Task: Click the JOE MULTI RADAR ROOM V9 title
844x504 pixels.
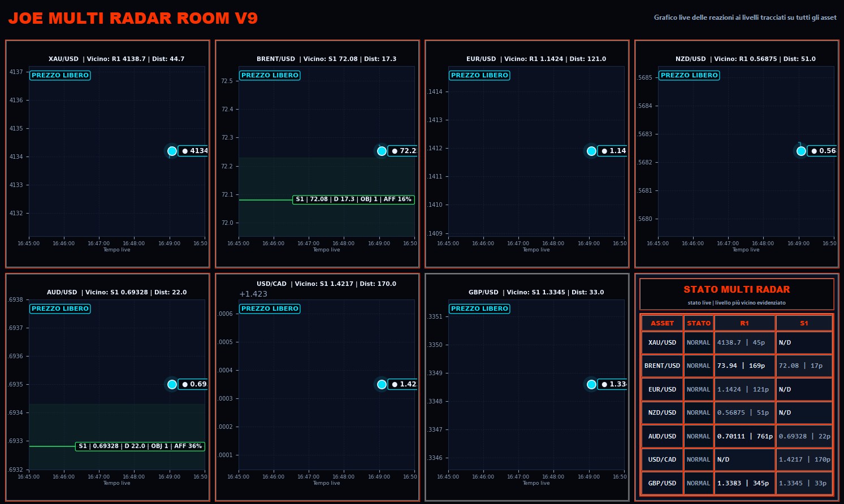Action: pos(133,18)
